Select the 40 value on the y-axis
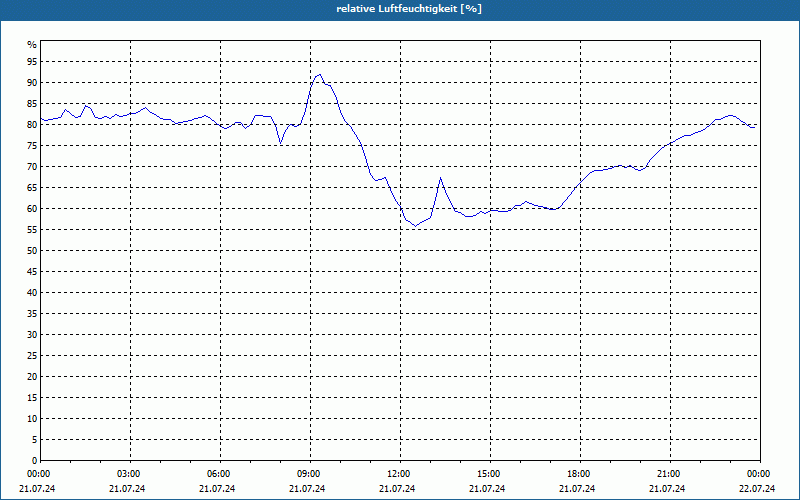This screenshot has height=500, width=800. [x=32, y=293]
